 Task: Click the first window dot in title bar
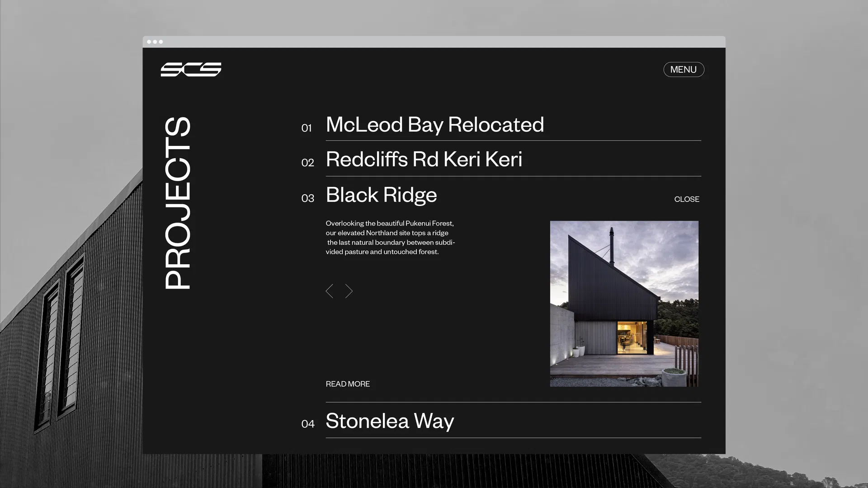click(x=149, y=42)
